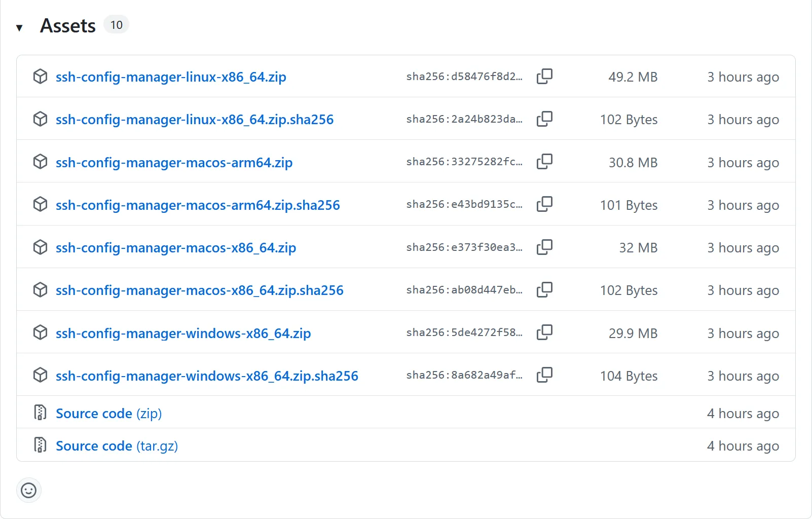The width and height of the screenshot is (812, 519).
Task: Click package icon beside linux-x86_64.zip
Action: point(41,77)
